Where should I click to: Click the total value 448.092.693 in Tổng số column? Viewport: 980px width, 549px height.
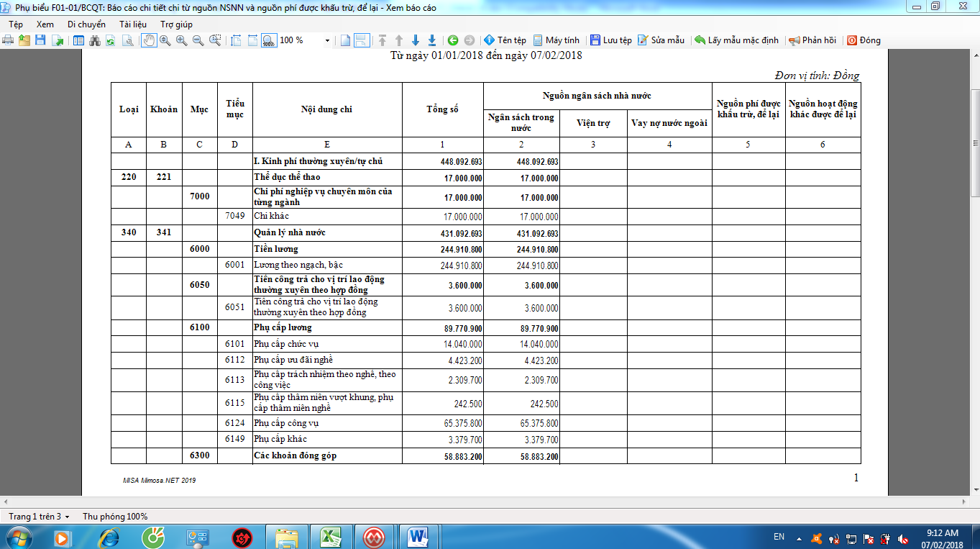point(462,162)
